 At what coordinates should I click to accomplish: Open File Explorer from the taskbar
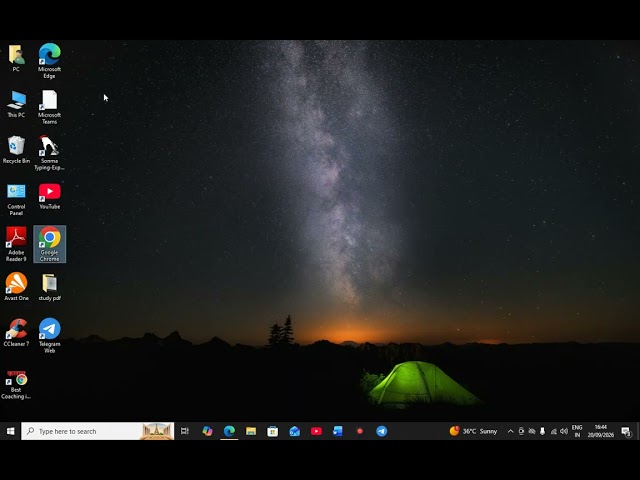click(251, 431)
